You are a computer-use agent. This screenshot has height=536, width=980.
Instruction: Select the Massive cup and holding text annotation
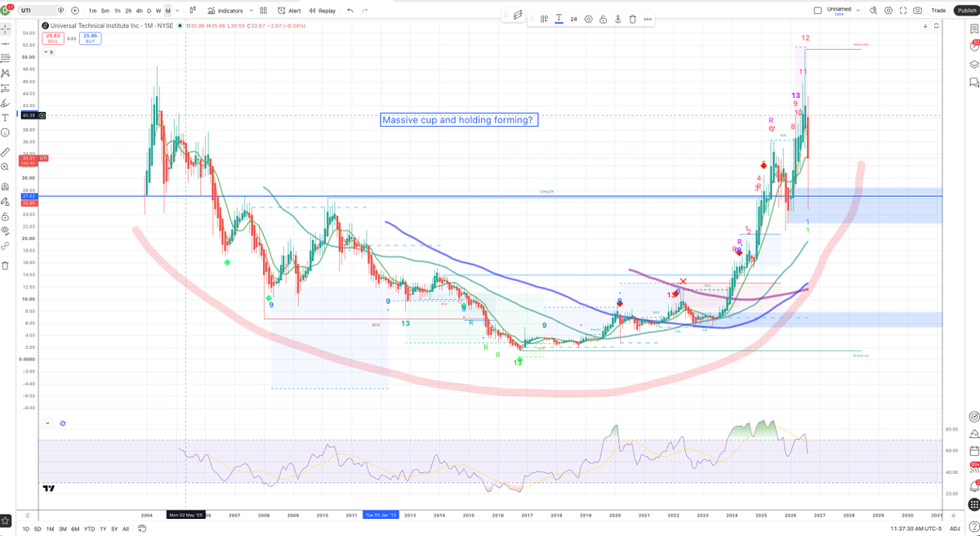point(460,120)
